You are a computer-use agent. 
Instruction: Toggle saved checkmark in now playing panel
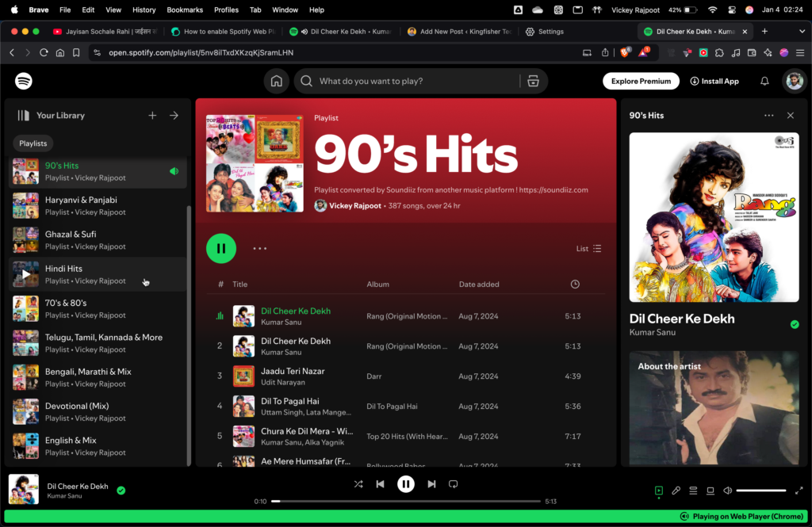click(795, 325)
